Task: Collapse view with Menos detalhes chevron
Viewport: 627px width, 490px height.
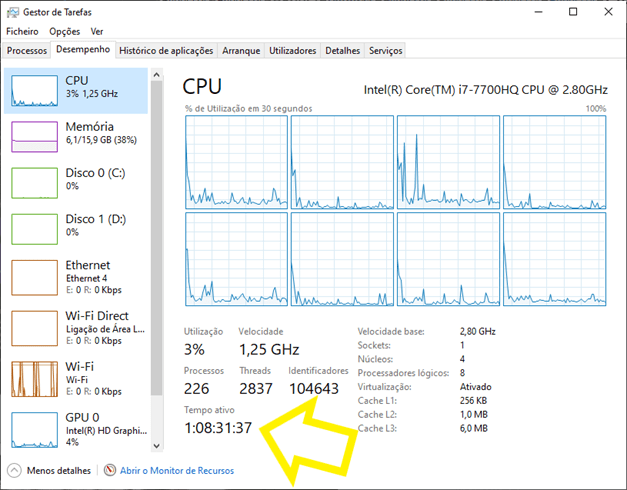Action: 15,470
